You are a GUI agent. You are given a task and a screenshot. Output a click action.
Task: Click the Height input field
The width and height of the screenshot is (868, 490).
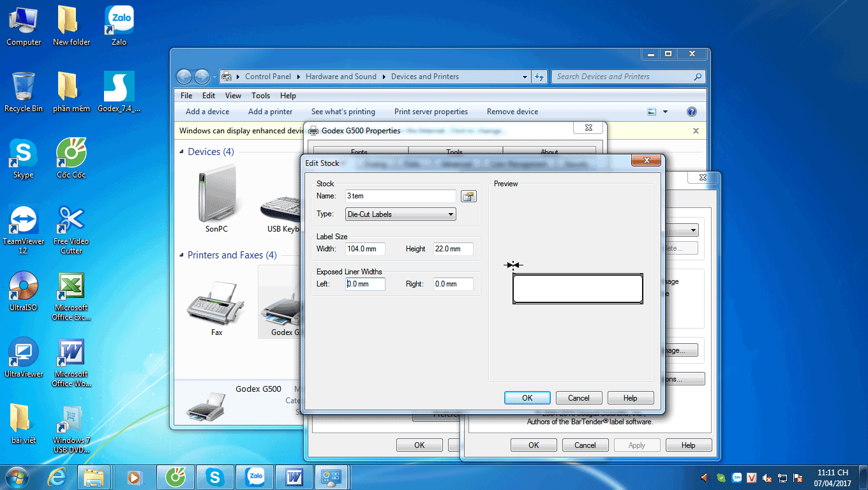tap(454, 249)
